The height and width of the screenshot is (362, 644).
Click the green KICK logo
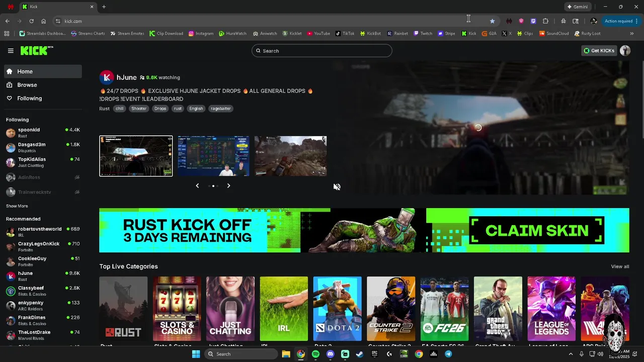[x=36, y=50]
